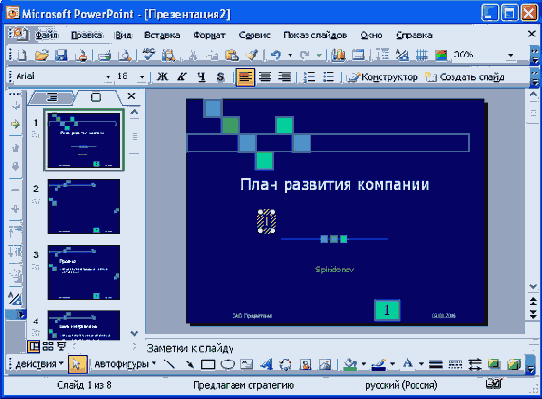Toggle bulleted list formatting
The image size is (542, 399).
(328, 76)
